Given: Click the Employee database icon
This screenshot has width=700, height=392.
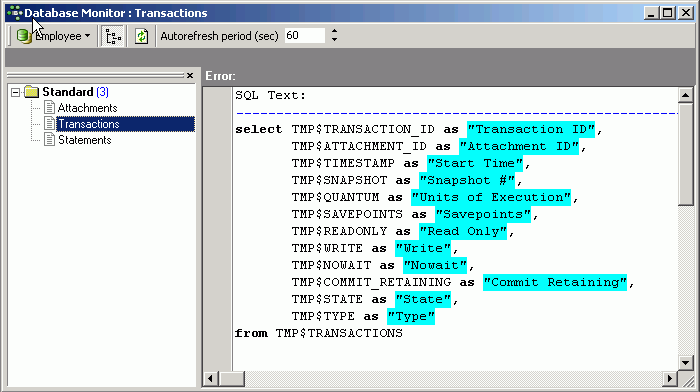Looking at the screenshot, I should tap(23, 36).
